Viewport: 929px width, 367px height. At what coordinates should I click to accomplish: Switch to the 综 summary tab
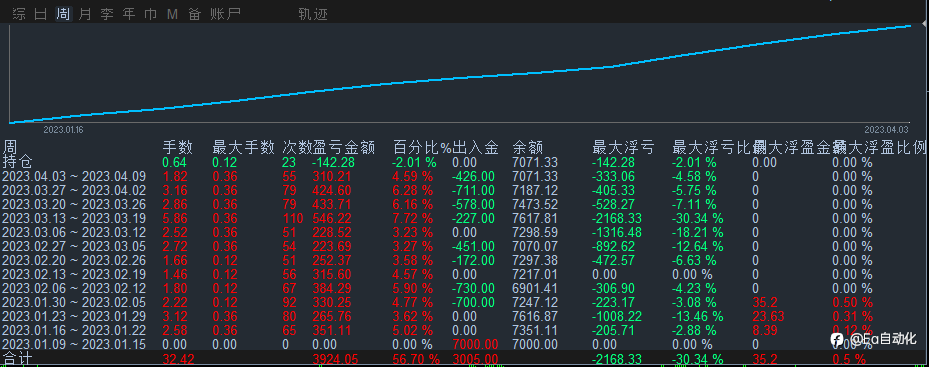pos(18,14)
